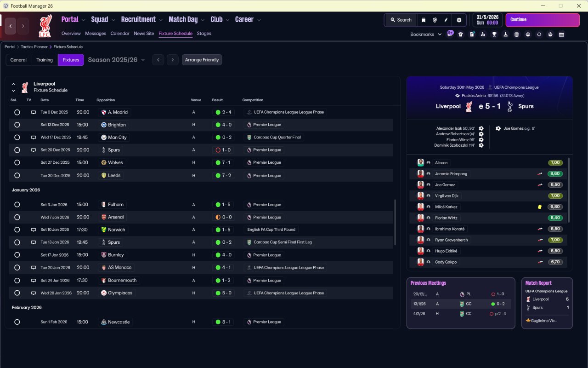
Task: Click Alisson's player portrait icon
Action: [420, 163]
